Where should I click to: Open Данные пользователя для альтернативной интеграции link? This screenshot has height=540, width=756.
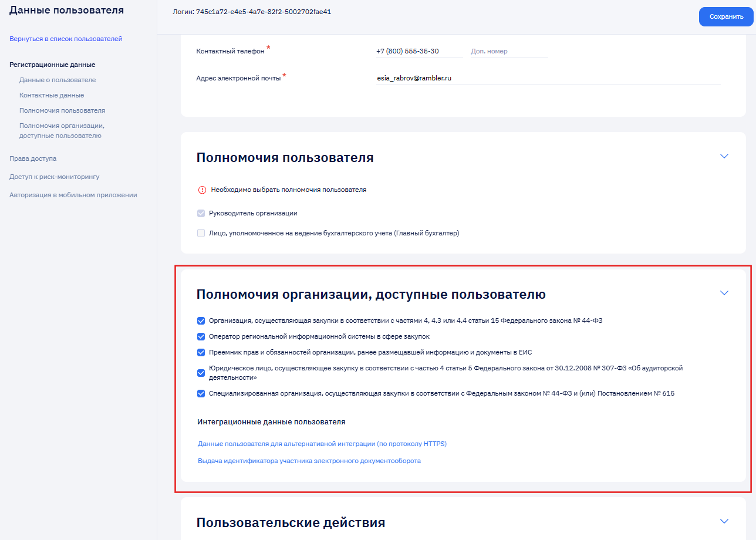click(x=322, y=444)
